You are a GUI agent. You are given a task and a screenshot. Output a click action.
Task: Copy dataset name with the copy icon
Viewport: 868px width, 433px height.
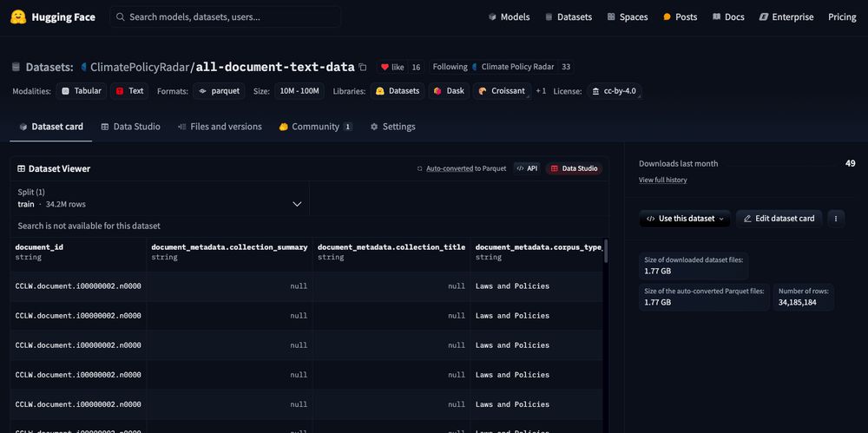(363, 68)
